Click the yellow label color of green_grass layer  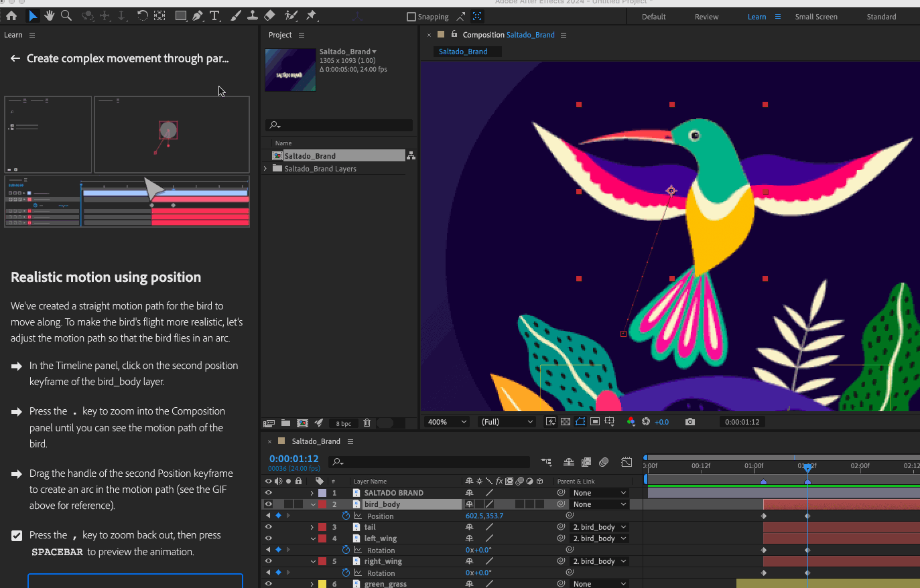[322, 584]
